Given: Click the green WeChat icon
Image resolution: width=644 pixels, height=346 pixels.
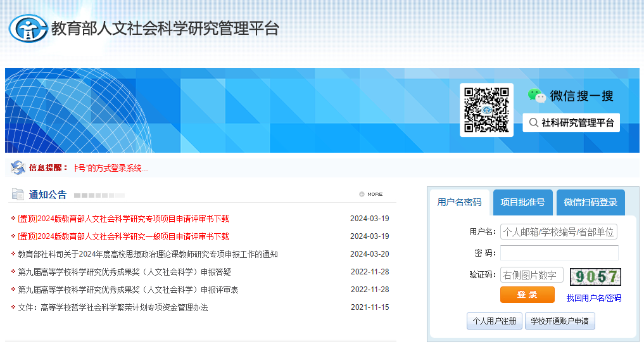Looking at the screenshot, I should tap(536, 96).
